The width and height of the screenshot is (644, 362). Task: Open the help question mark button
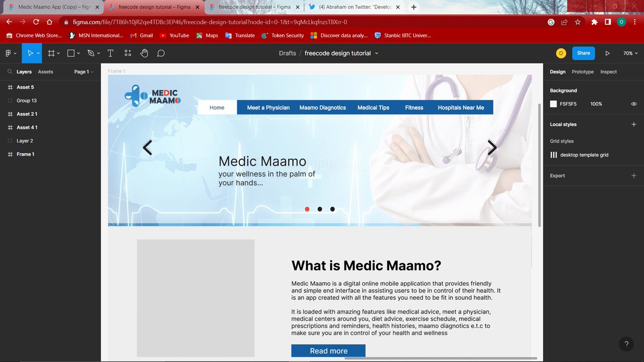coord(626,344)
